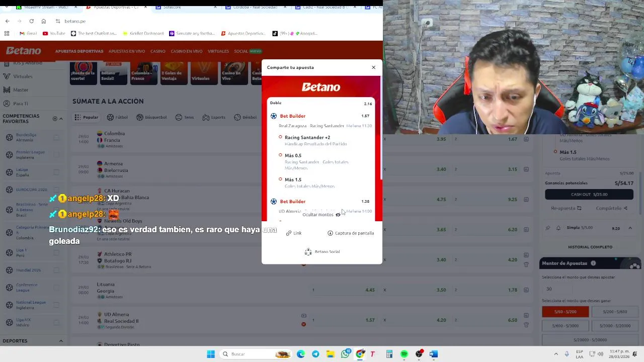Open YouTube bookmark
The image size is (644, 362).
[x=54, y=34]
